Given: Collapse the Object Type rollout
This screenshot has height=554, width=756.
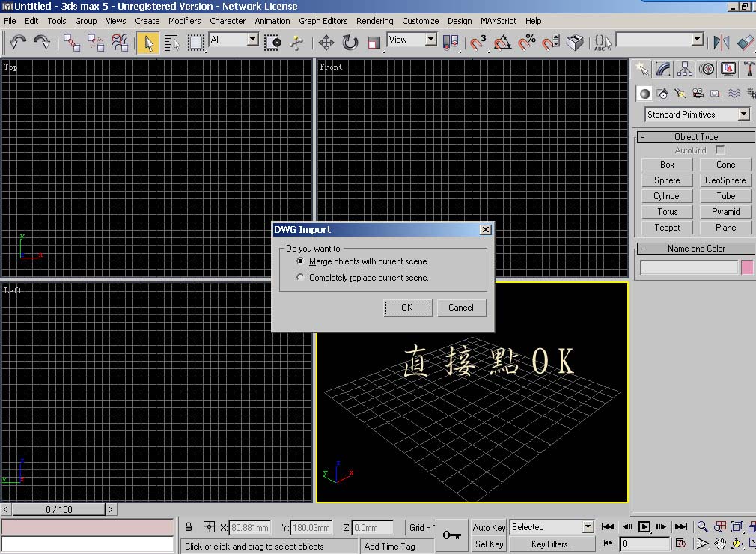Looking at the screenshot, I should pyautogui.click(x=695, y=137).
